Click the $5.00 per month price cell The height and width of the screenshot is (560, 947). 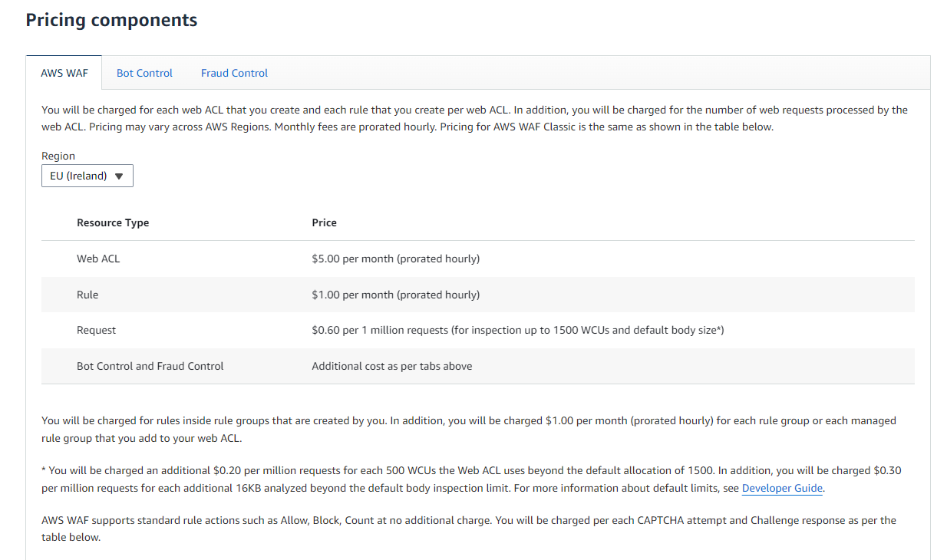395,259
